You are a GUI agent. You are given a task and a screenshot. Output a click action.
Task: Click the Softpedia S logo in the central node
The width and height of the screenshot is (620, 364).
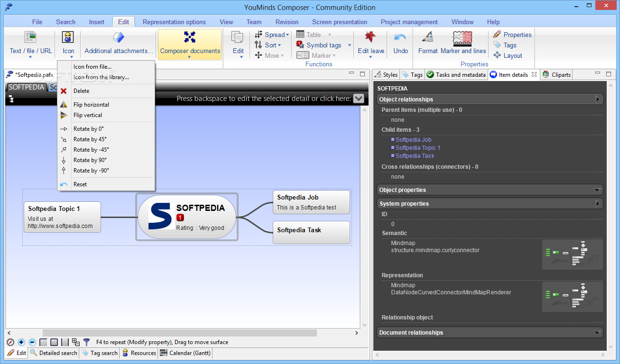click(160, 216)
